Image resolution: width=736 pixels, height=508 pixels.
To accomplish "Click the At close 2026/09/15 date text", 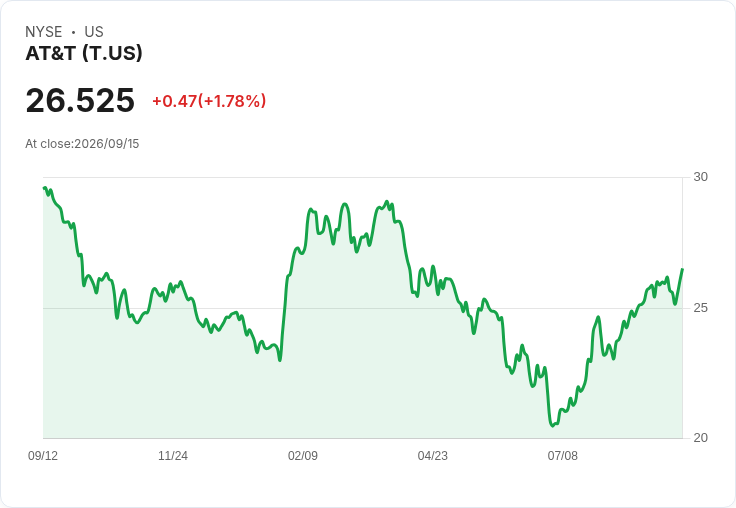I will click(82, 144).
